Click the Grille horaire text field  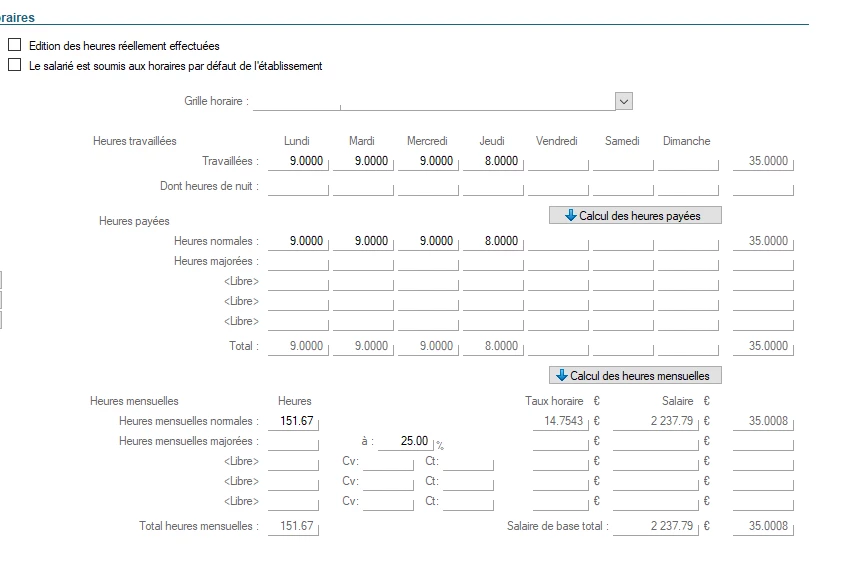pyautogui.click(x=434, y=101)
